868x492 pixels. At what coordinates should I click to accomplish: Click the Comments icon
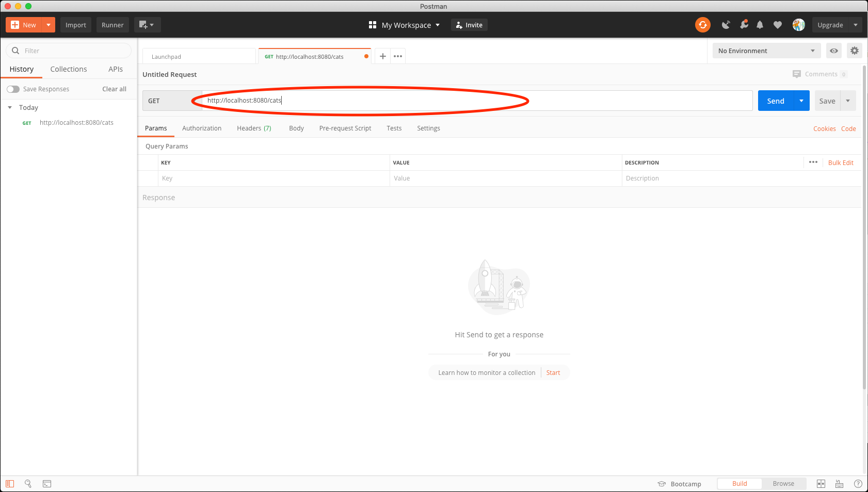[x=797, y=74]
